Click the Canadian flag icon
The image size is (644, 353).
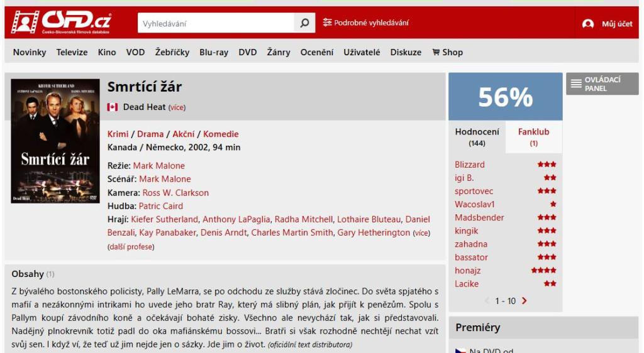pyautogui.click(x=112, y=107)
